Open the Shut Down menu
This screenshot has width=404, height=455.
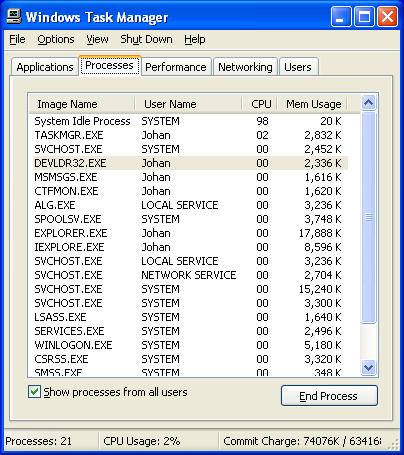coord(146,39)
